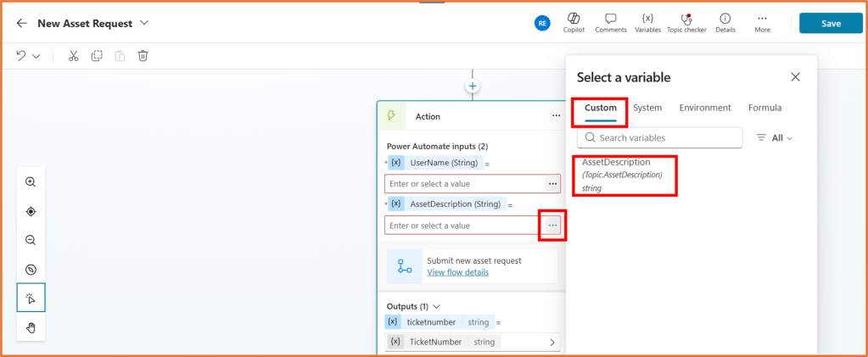
Task: Switch to the Environment tab
Action: (705, 108)
